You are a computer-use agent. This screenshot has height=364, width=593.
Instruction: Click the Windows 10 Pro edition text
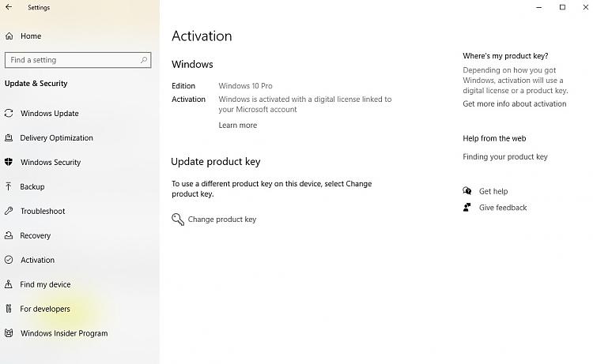pyautogui.click(x=245, y=86)
